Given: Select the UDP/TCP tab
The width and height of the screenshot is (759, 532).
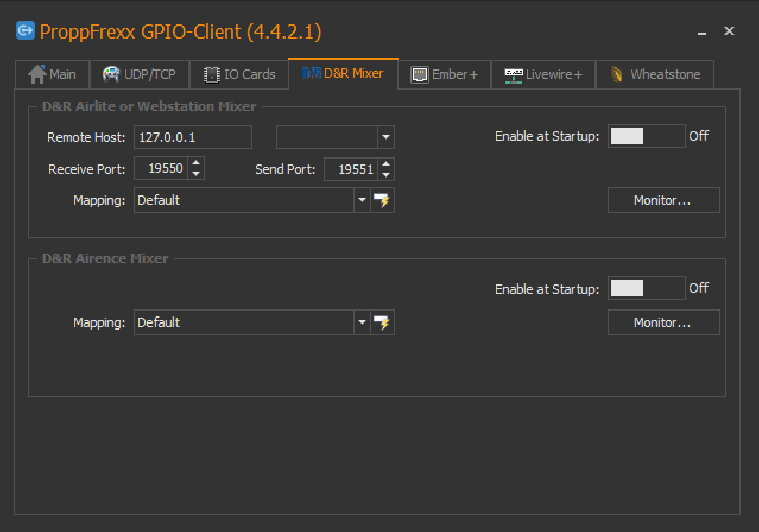Looking at the screenshot, I should [x=140, y=74].
